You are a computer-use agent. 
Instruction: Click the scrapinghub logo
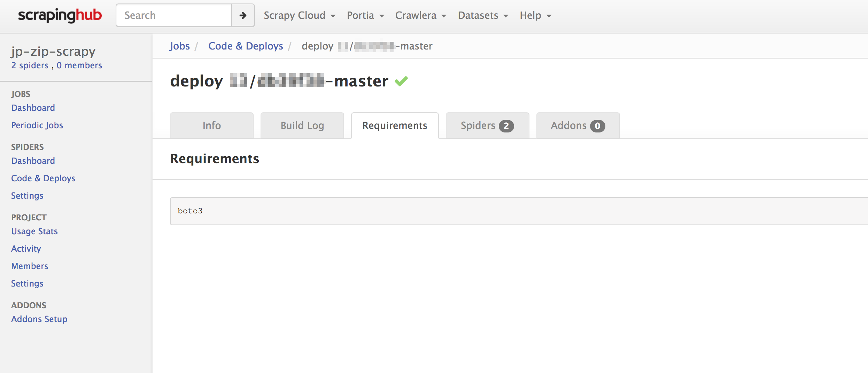point(60,16)
